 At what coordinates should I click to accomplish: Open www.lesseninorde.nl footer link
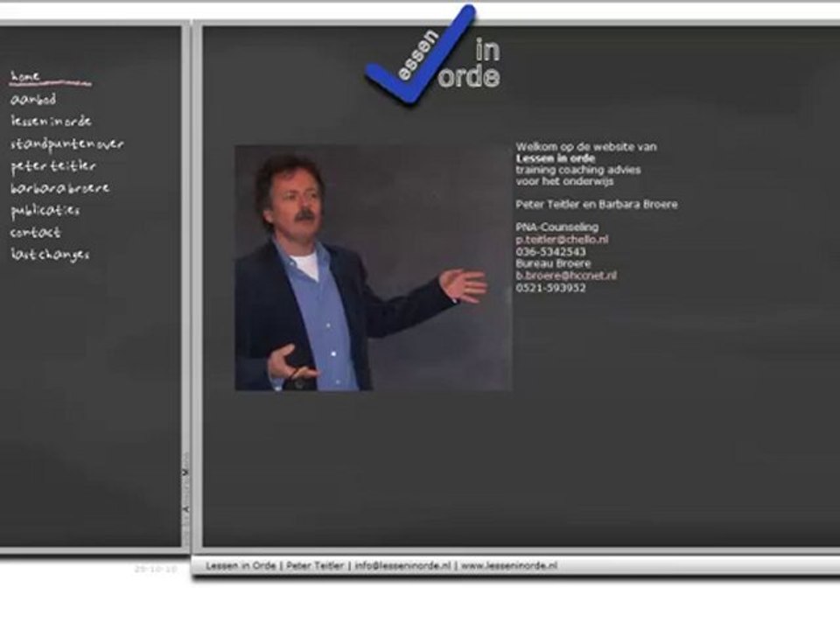509,566
